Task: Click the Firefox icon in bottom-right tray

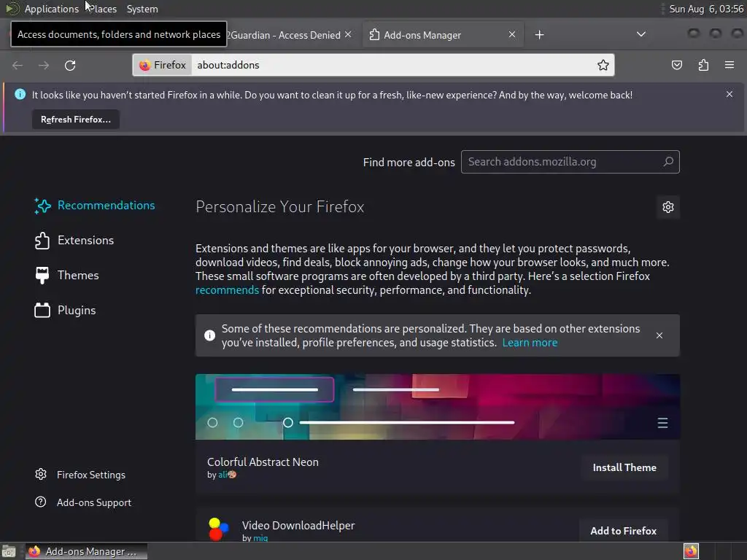Action: [x=691, y=551]
